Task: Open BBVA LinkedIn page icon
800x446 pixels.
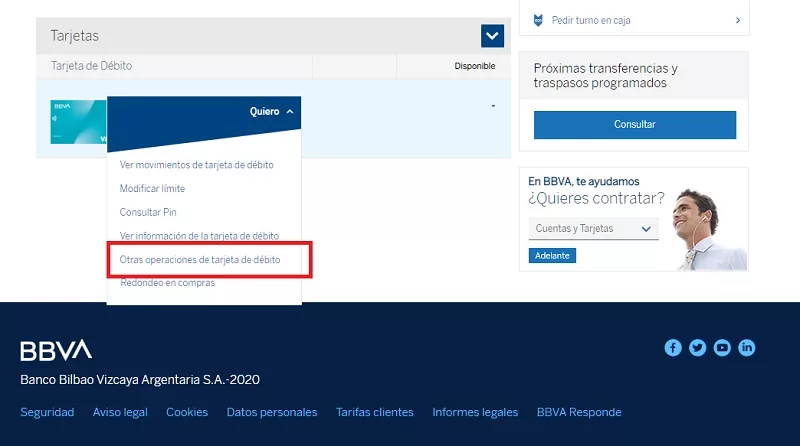Action: 747,348
